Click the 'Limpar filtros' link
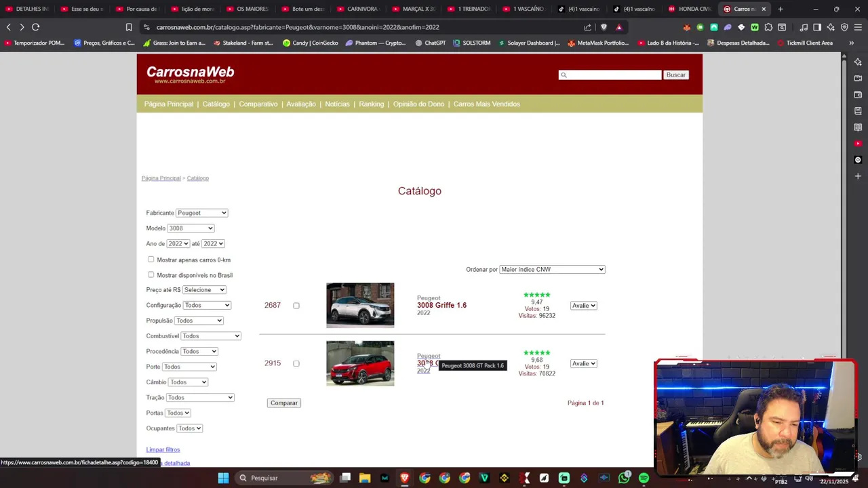868x488 pixels. tap(163, 449)
